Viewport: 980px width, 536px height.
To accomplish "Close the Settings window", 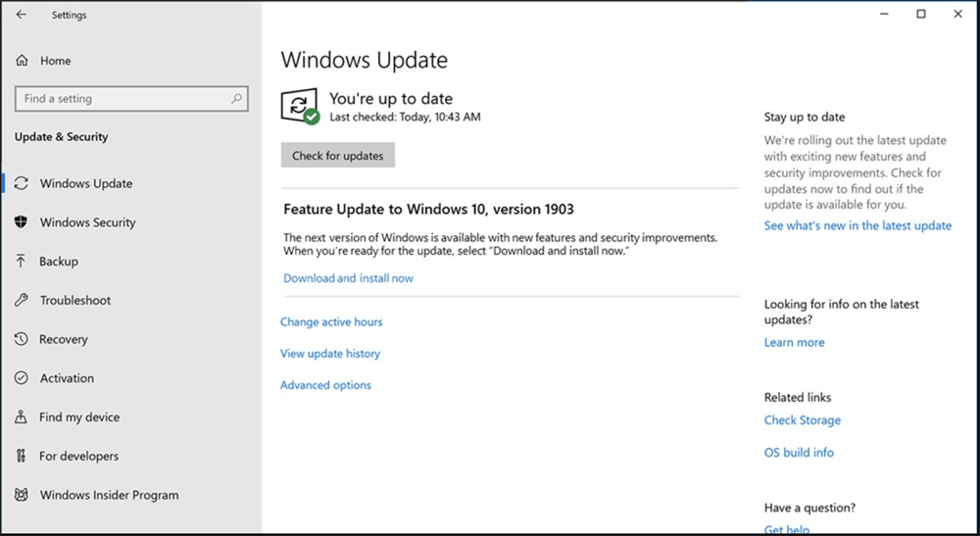I will click(x=958, y=14).
